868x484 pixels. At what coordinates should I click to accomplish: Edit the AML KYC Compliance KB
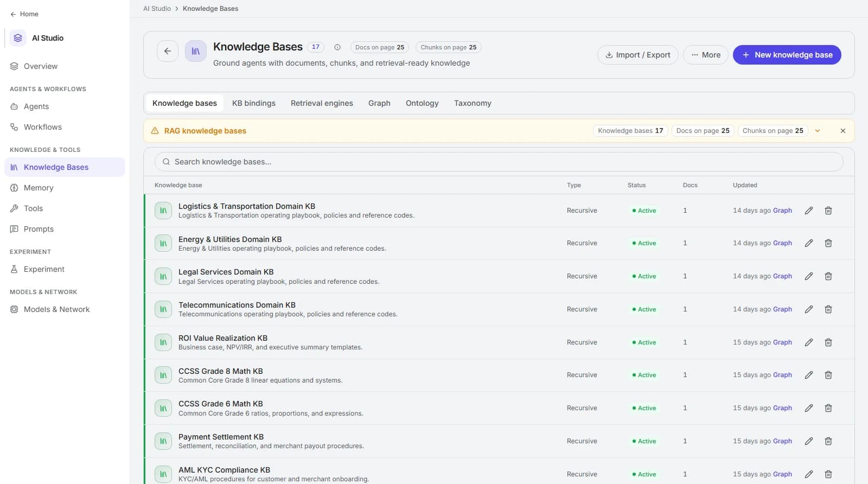pos(809,474)
